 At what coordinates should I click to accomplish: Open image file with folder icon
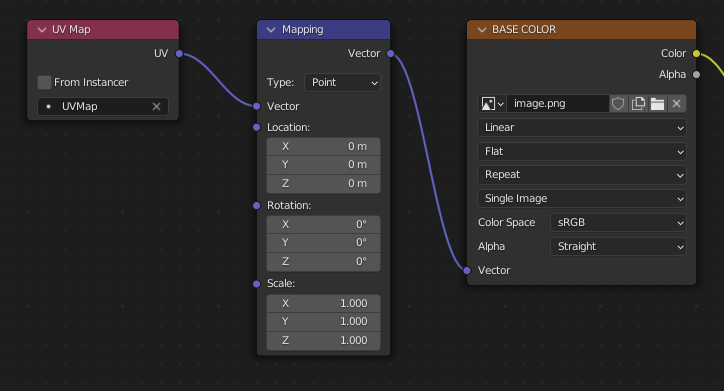pyautogui.click(x=658, y=104)
